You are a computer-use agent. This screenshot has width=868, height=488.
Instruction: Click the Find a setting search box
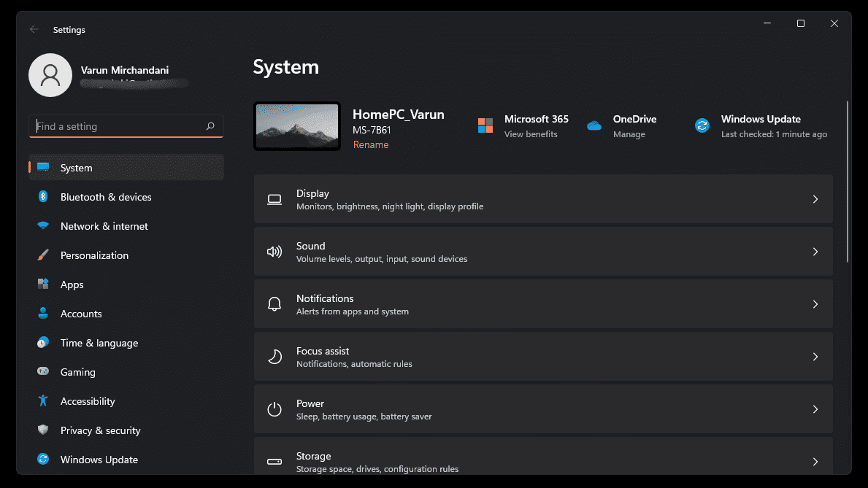(126, 126)
